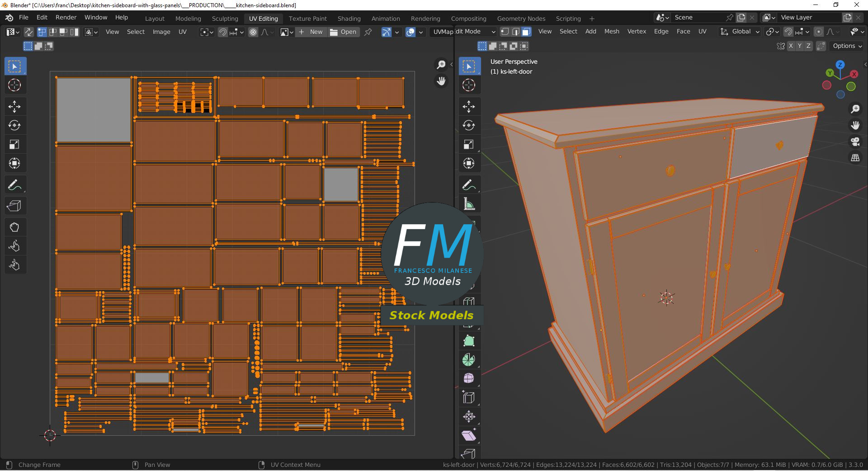Expand the Options dropdown in 3D viewport
The image size is (868, 471).
847,46
